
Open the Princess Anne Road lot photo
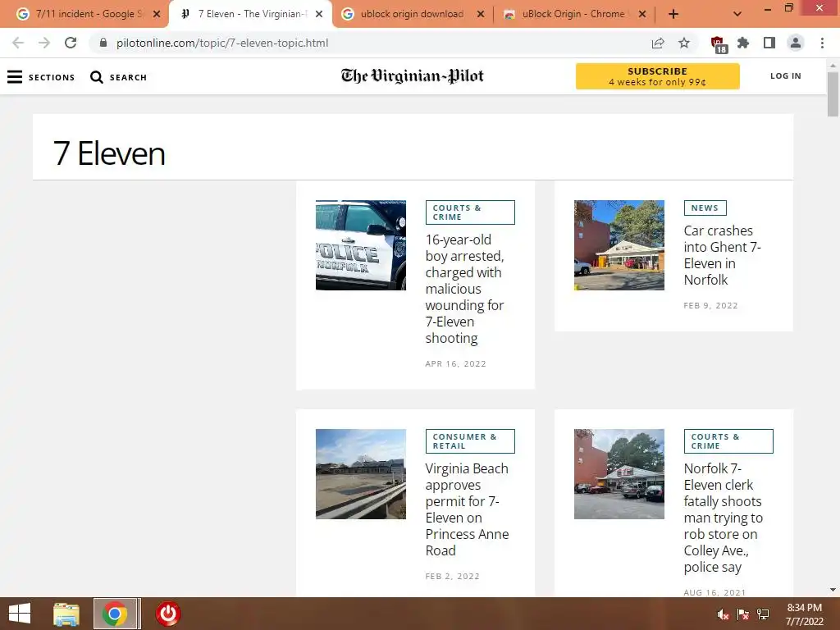click(x=361, y=473)
